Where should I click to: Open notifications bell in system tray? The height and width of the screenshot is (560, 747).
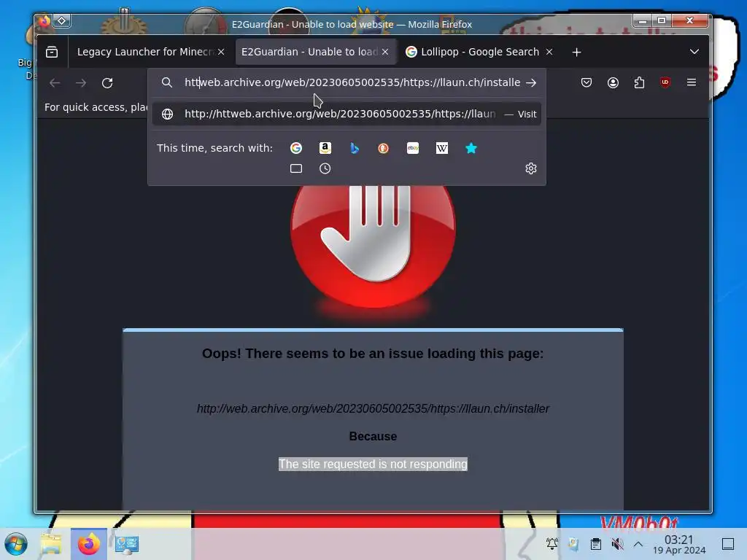click(552, 544)
